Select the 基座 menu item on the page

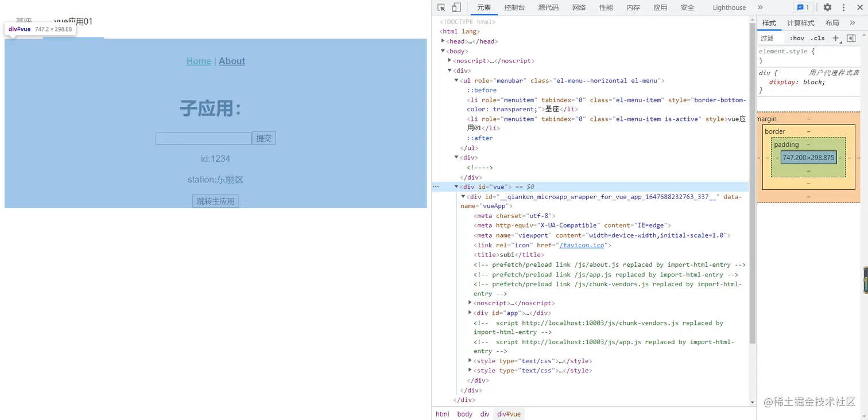pos(24,22)
